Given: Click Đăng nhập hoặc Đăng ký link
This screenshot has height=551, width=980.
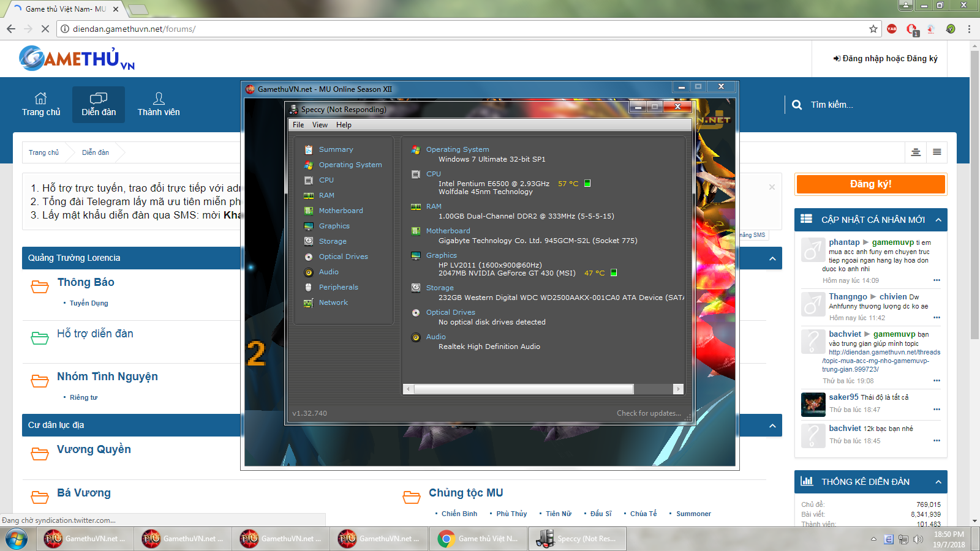Looking at the screenshot, I should coord(886,59).
